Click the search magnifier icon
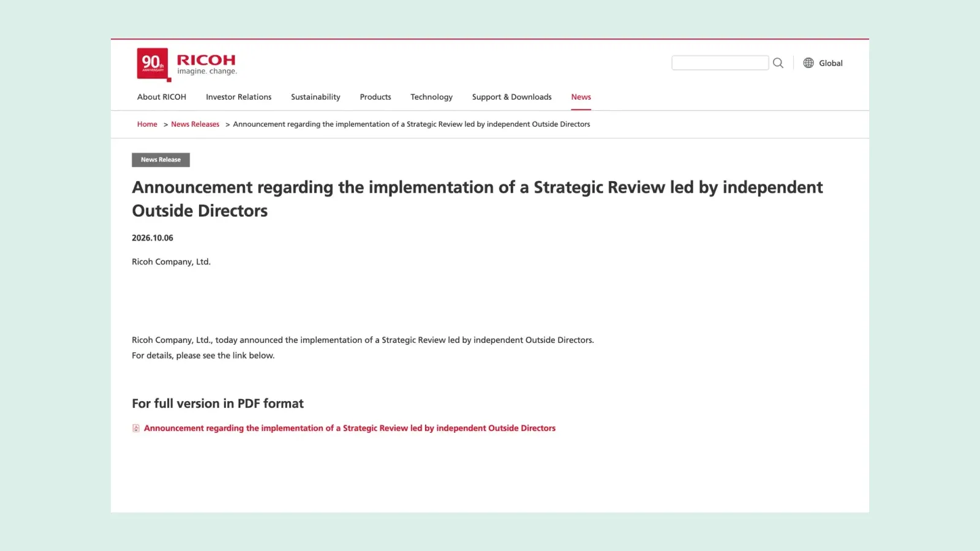This screenshot has width=980, height=551. [x=778, y=63]
